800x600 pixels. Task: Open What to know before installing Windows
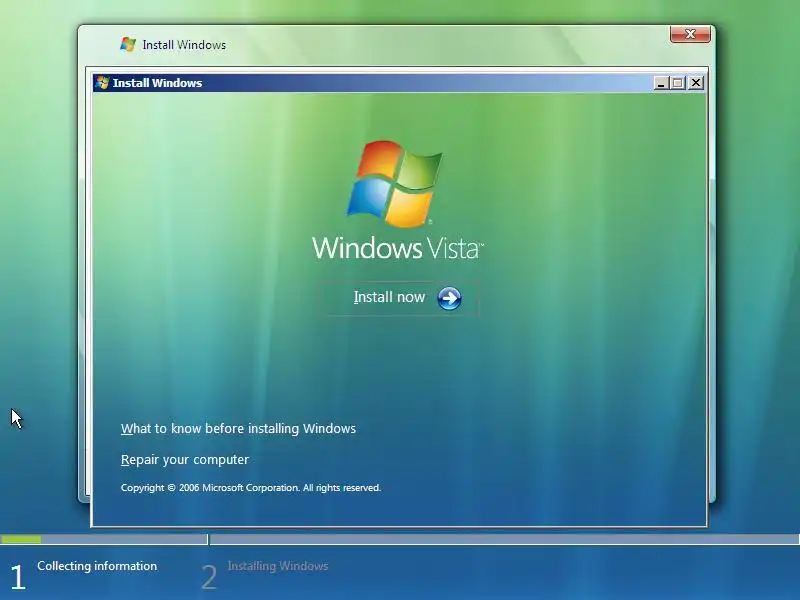238,429
